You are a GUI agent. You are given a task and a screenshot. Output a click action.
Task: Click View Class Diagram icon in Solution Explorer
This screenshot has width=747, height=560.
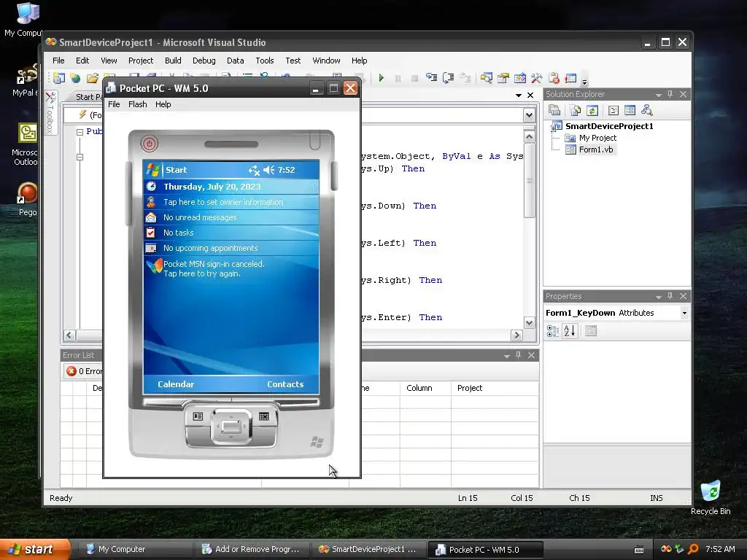pyautogui.click(x=646, y=111)
